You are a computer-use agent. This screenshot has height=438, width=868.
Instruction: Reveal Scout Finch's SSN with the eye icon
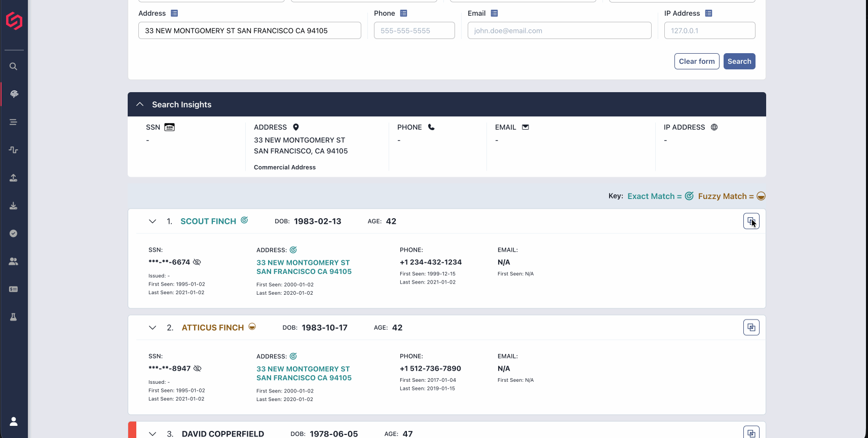coord(197,262)
